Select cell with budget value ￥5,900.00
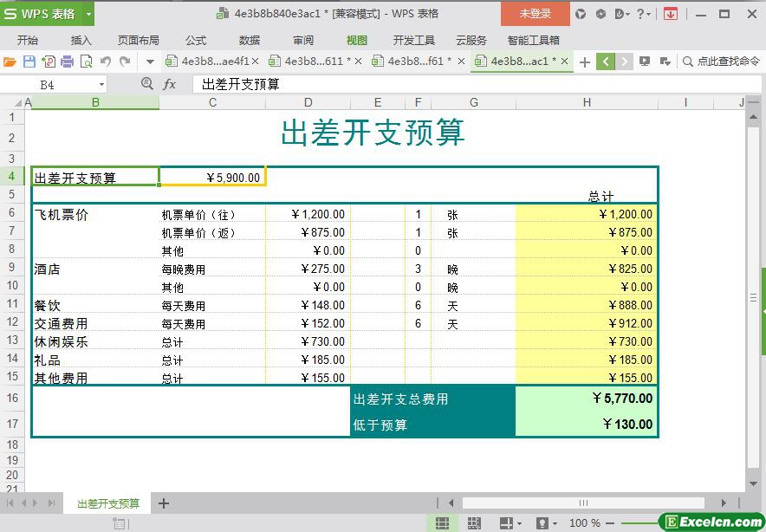The image size is (766, 532). coord(212,178)
